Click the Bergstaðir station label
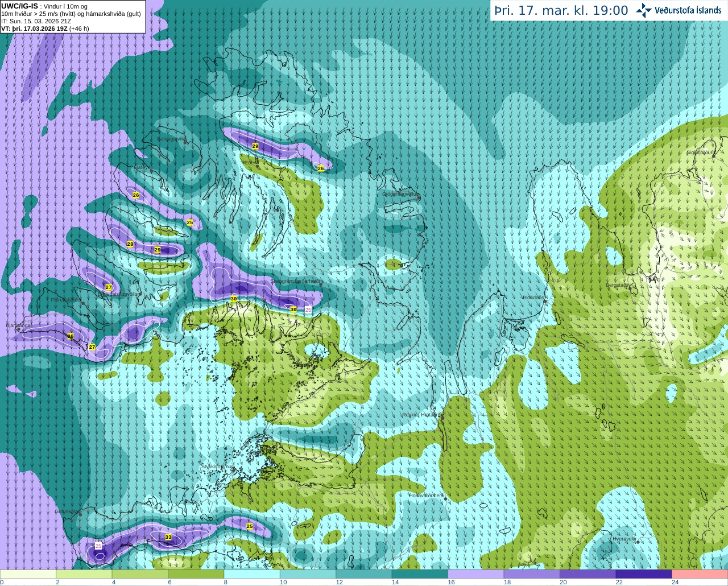The width and height of the screenshot is (728, 586). (x=619, y=285)
